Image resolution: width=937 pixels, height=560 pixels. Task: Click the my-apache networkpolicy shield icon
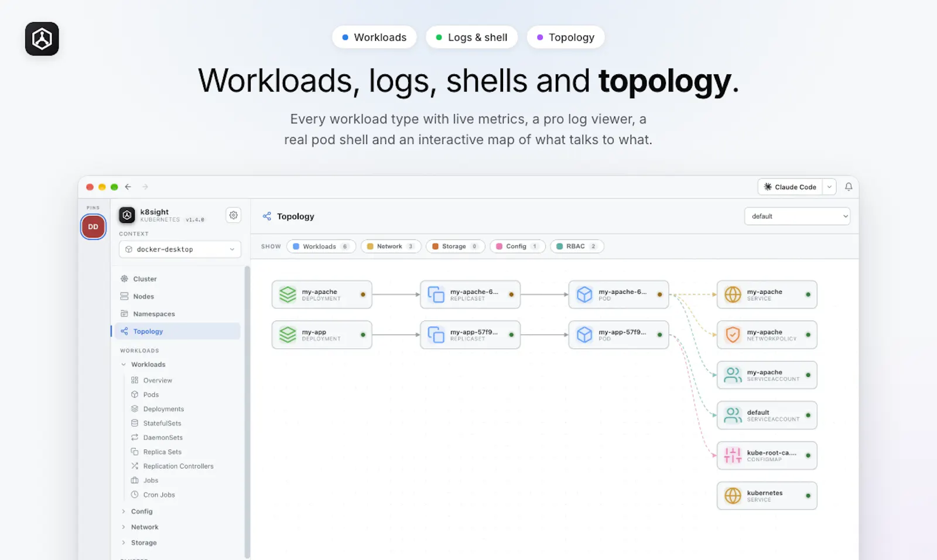[x=733, y=335]
